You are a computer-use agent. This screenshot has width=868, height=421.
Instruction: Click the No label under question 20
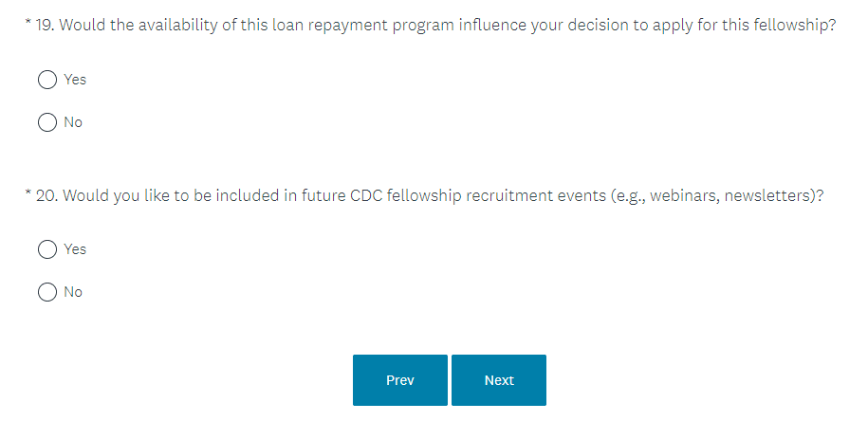click(73, 292)
